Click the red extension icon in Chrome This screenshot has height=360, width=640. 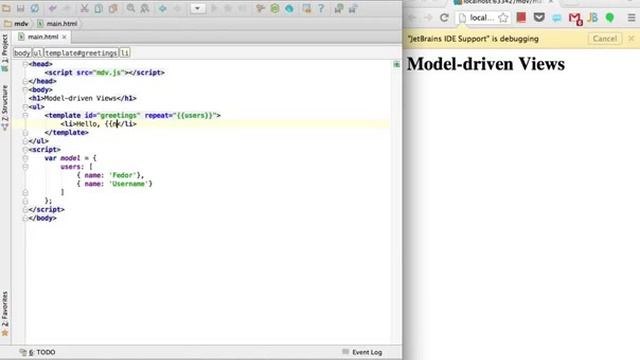coord(521,17)
